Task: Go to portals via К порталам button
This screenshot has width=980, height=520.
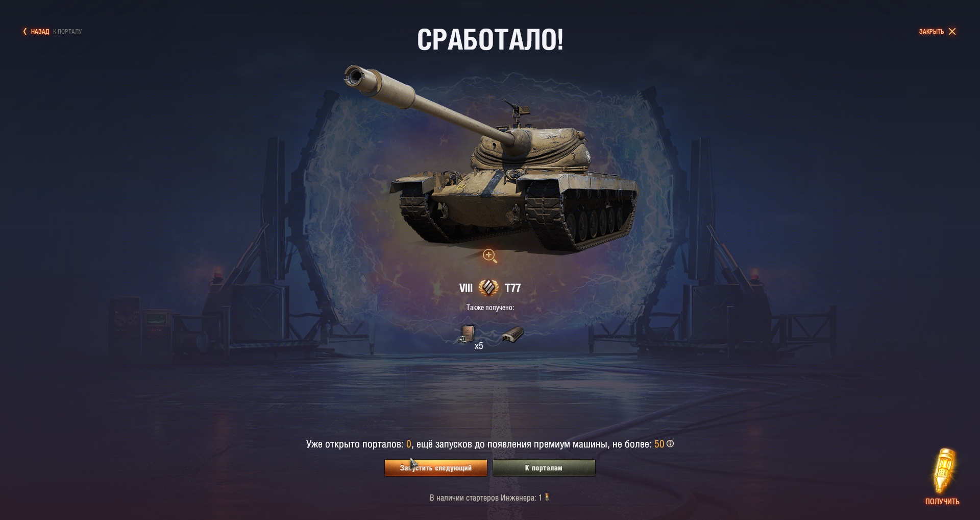Action: click(x=544, y=468)
